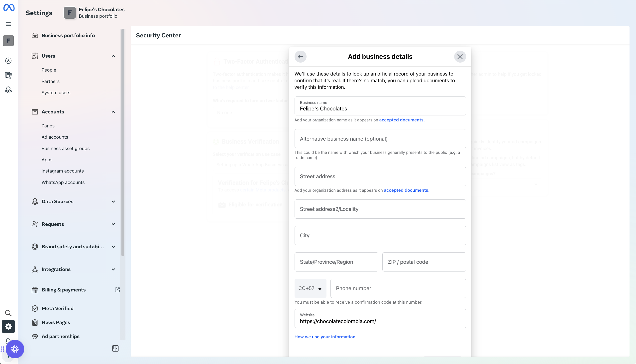Click the Phone number field
This screenshot has width=636, height=364.
click(398, 288)
